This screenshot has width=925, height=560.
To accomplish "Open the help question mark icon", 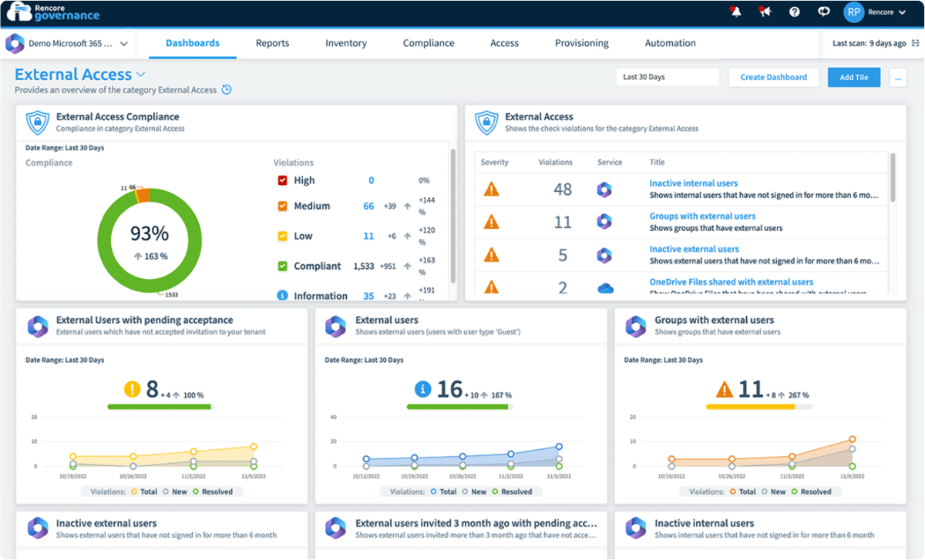I will pyautogui.click(x=793, y=12).
